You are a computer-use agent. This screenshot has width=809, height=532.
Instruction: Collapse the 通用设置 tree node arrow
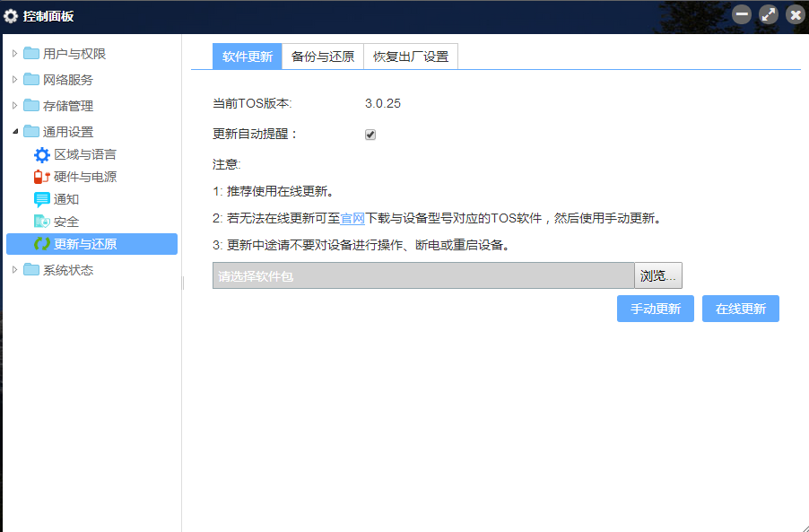tap(14, 132)
